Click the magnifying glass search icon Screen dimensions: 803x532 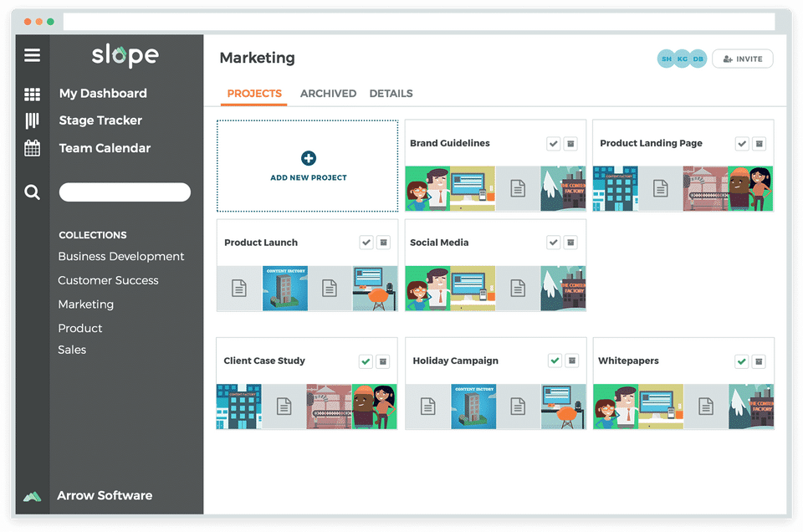click(x=32, y=192)
